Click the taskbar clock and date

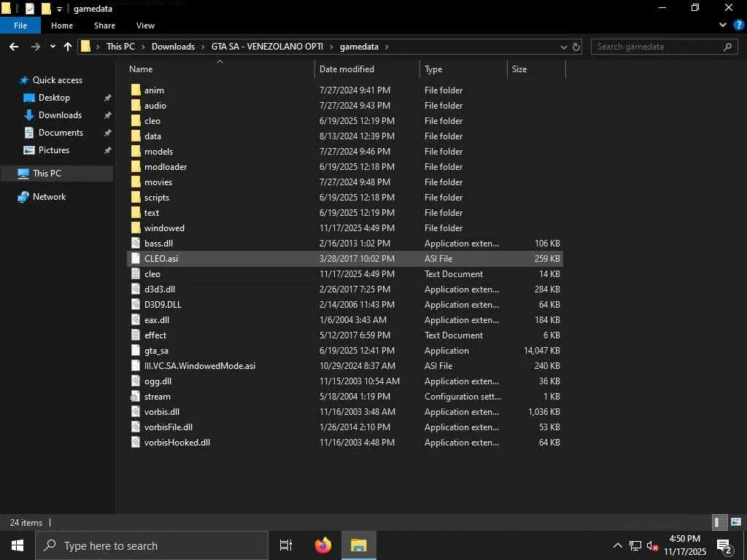684,545
